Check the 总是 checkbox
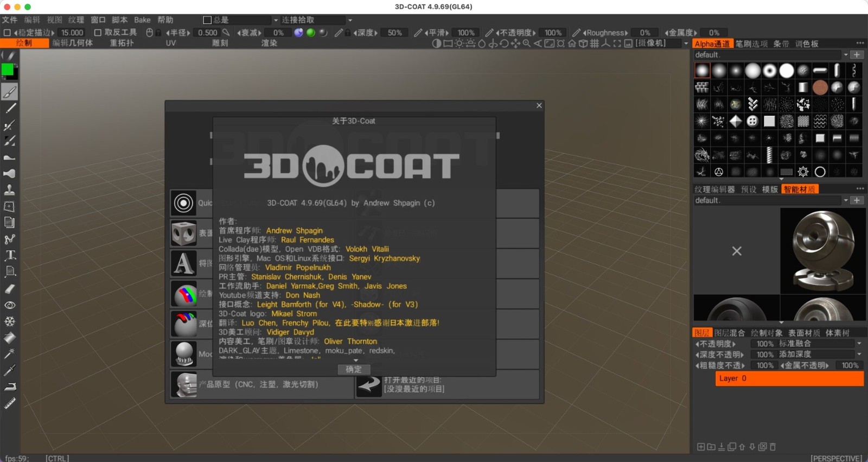868x462 pixels. coord(207,20)
